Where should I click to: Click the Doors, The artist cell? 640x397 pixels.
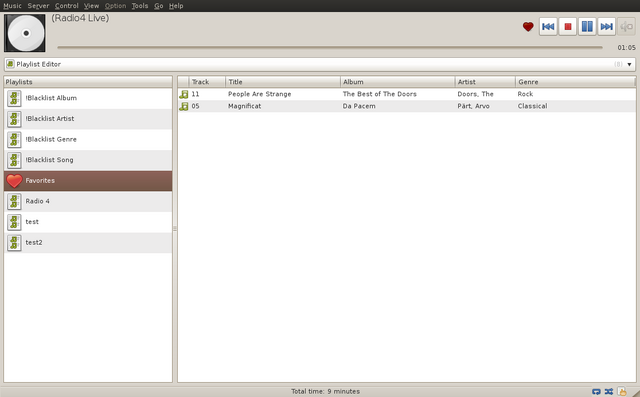[475, 94]
